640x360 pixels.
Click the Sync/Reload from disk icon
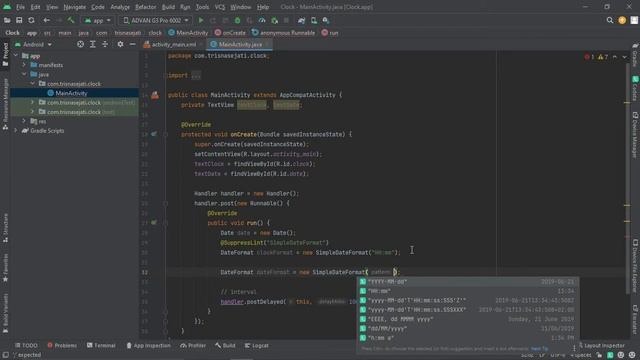coord(31,20)
